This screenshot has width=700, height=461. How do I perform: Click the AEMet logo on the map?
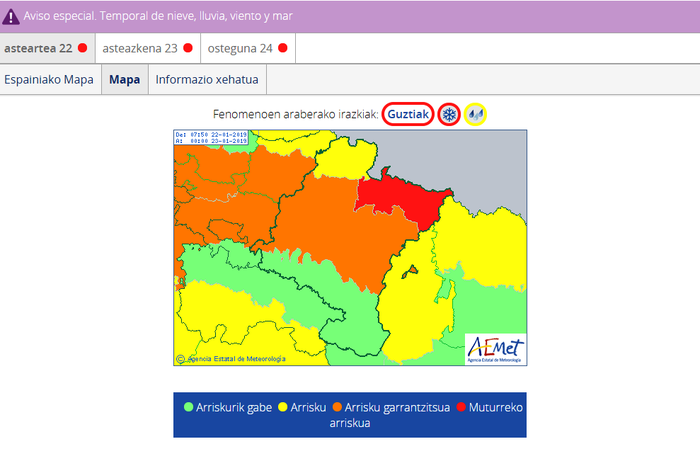pos(495,349)
